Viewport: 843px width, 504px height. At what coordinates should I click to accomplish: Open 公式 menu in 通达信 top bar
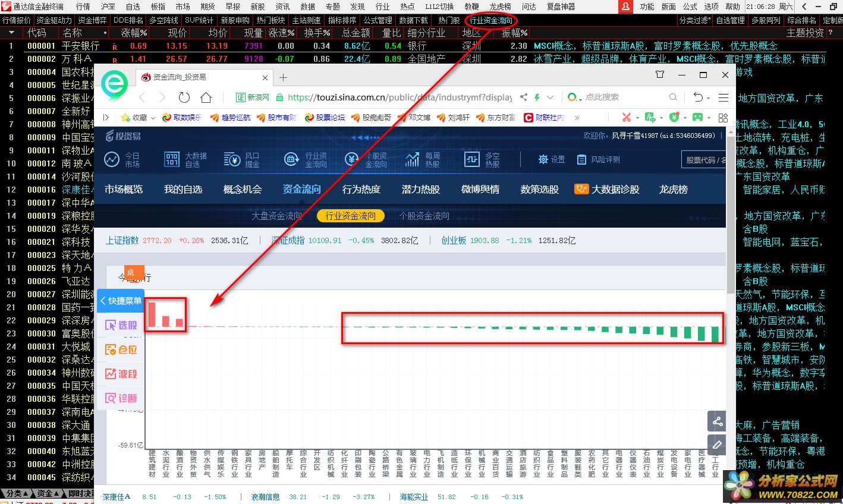pyautogui.click(x=690, y=7)
